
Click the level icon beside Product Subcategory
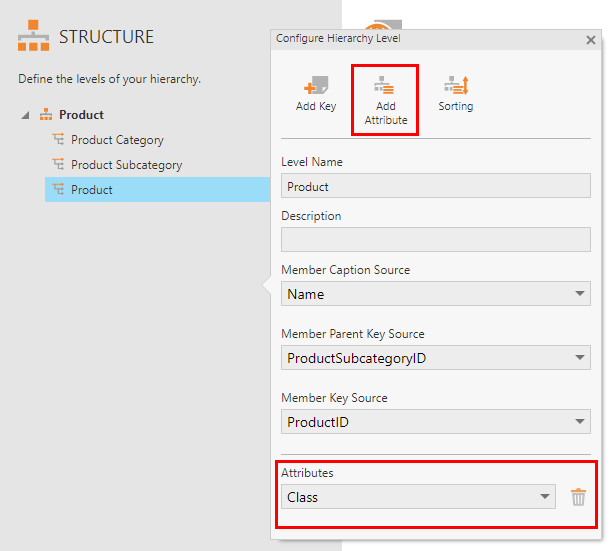[x=58, y=165]
